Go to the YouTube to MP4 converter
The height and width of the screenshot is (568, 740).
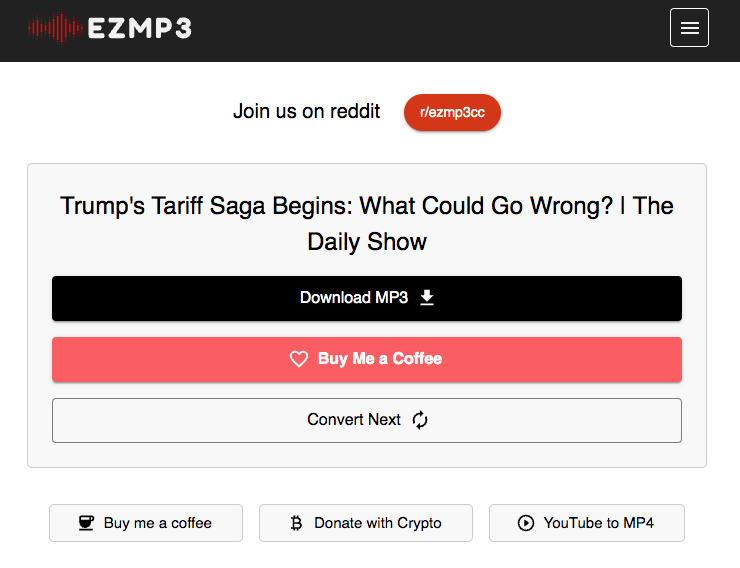pos(598,523)
